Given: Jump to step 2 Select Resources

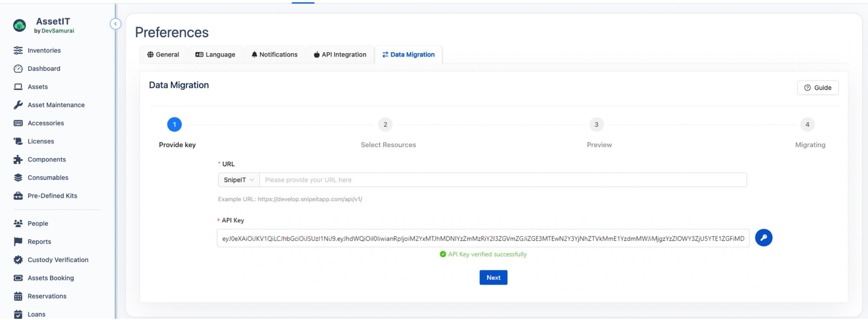Looking at the screenshot, I should 385,125.
